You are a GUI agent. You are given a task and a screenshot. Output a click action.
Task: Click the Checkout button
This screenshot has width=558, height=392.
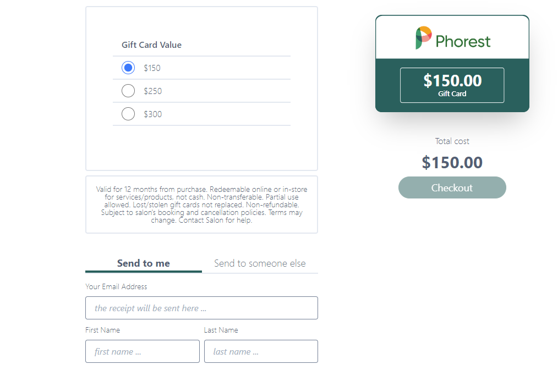(x=452, y=187)
